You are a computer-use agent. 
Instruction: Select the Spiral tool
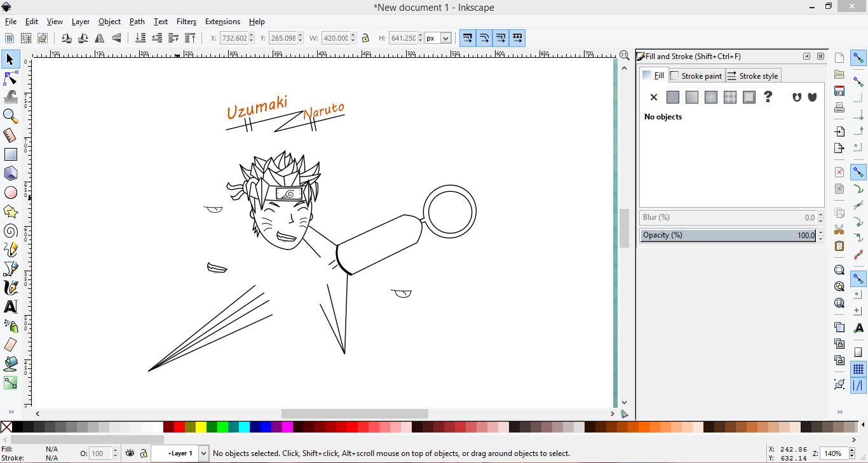(11, 231)
